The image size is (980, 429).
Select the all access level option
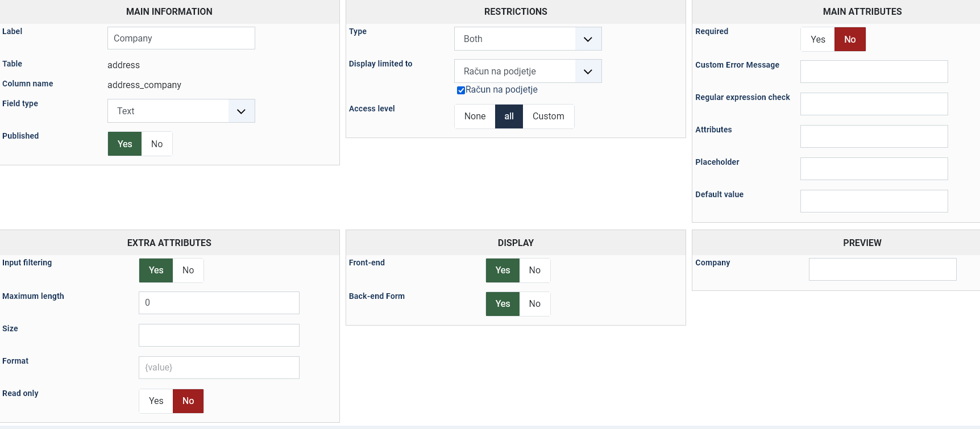pos(509,116)
